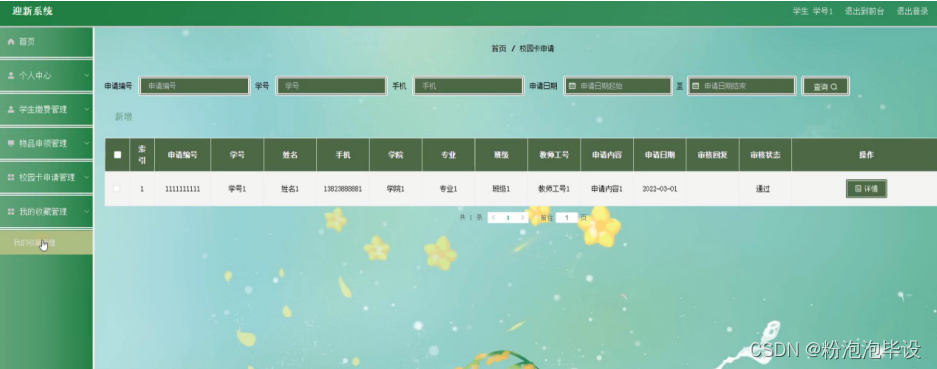The width and height of the screenshot is (937, 369).
Task: Click the person icon next to 个人中心
Action: pos(11,76)
